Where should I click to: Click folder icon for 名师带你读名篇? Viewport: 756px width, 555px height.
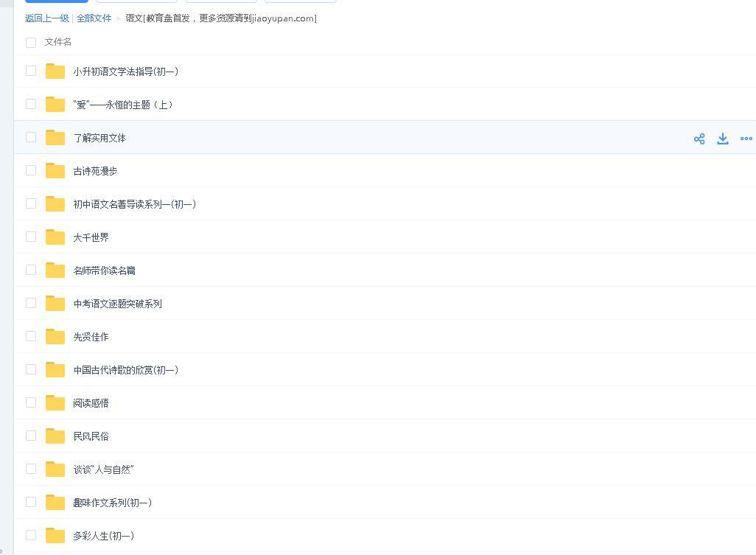(55, 270)
